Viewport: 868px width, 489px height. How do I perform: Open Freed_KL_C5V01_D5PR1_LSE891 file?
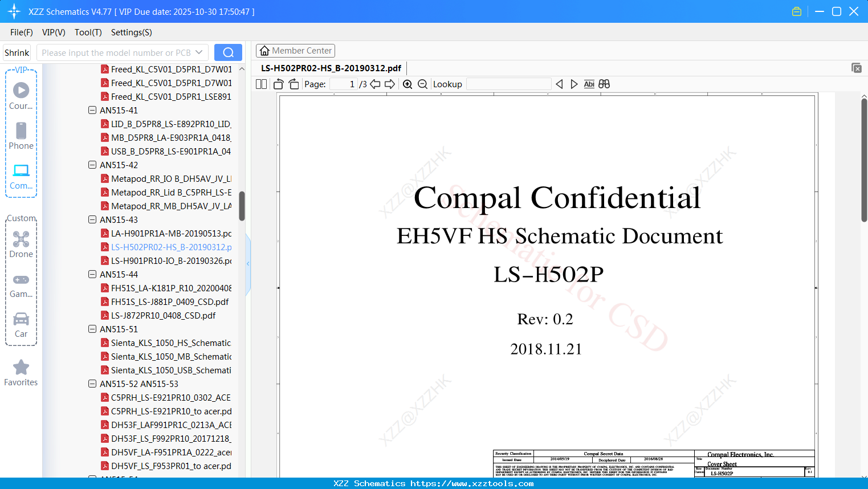(166, 96)
